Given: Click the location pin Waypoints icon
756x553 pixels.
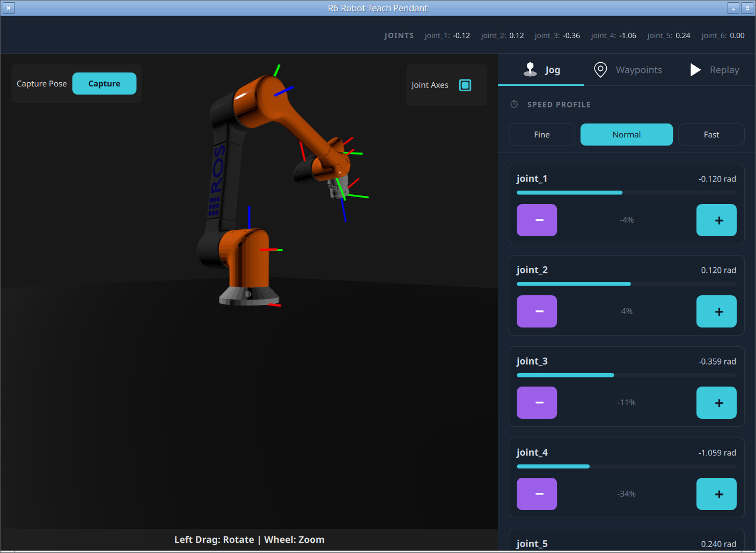Looking at the screenshot, I should 600,70.
